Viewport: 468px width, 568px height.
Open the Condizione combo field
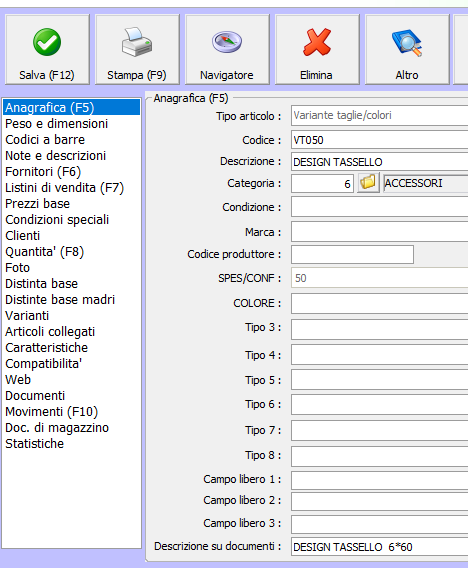380,207
